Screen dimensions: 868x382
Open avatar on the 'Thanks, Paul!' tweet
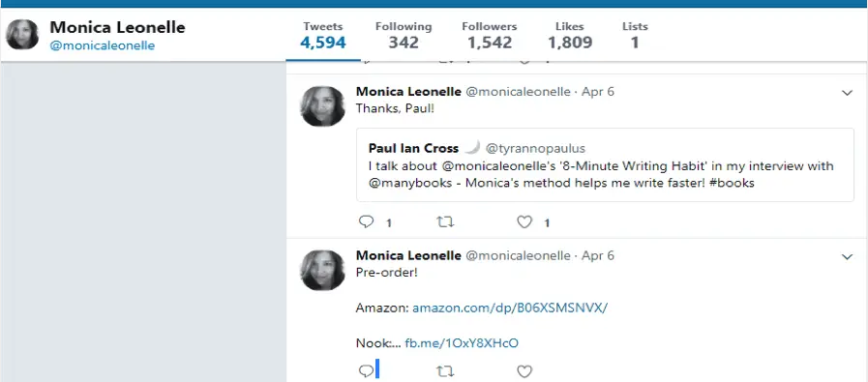click(x=323, y=106)
